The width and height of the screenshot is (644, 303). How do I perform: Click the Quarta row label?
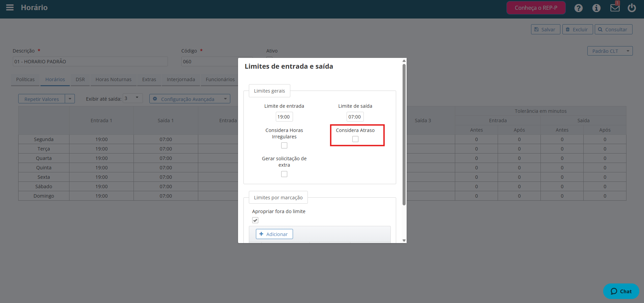click(x=44, y=158)
